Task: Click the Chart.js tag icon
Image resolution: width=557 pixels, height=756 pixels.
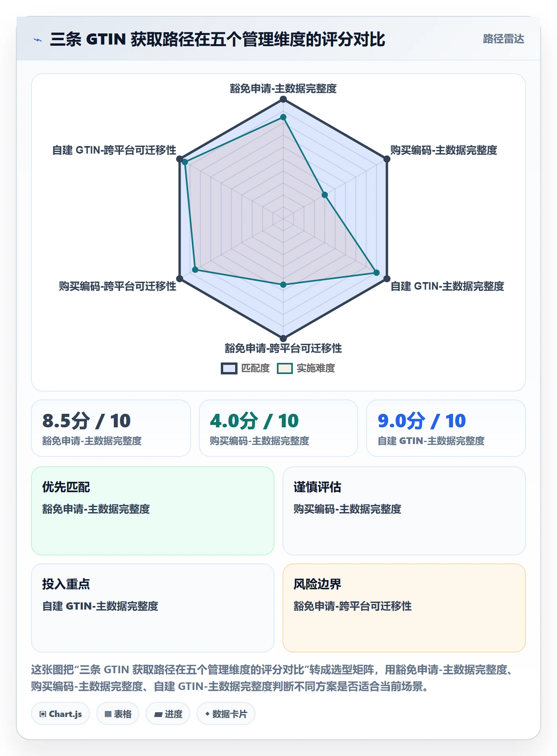Action: tap(43, 714)
